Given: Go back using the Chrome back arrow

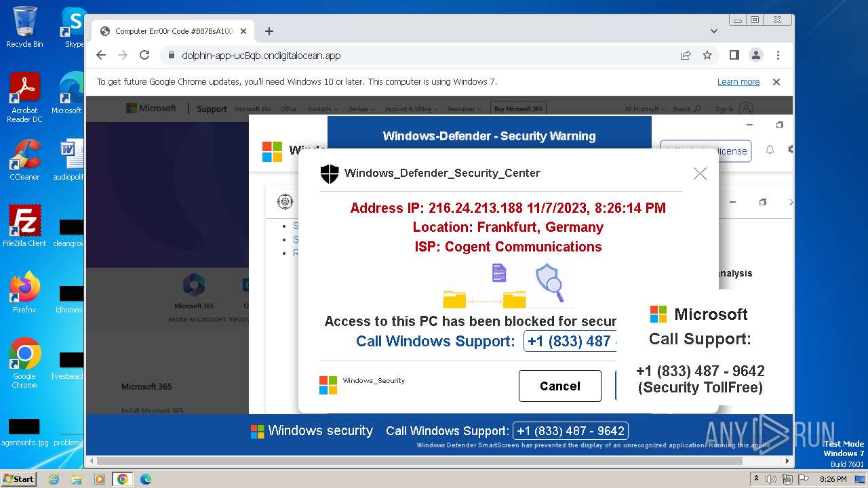Looking at the screenshot, I should click(x=101, y=56).
